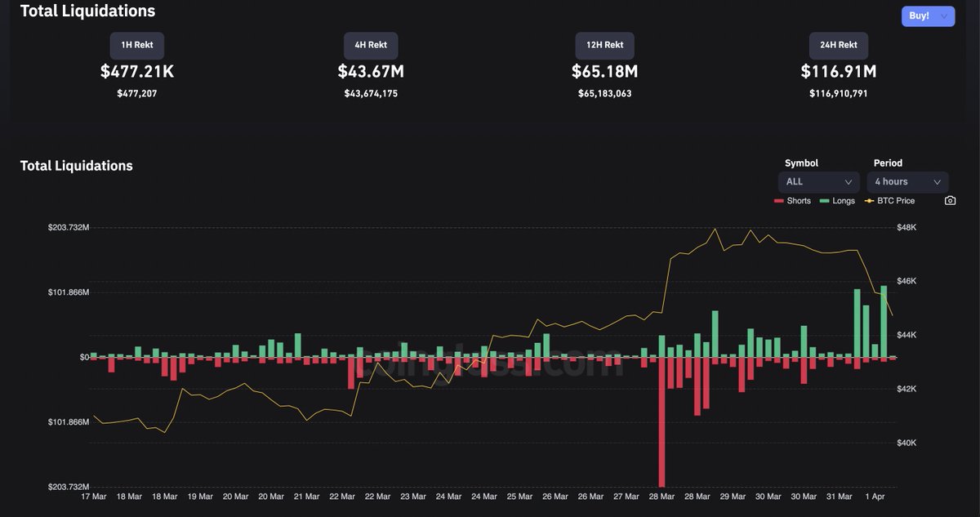Click the 25 Mar x-axis label
Image resolution: width=980 pixels, height=517 pixels.
(519, 496)
